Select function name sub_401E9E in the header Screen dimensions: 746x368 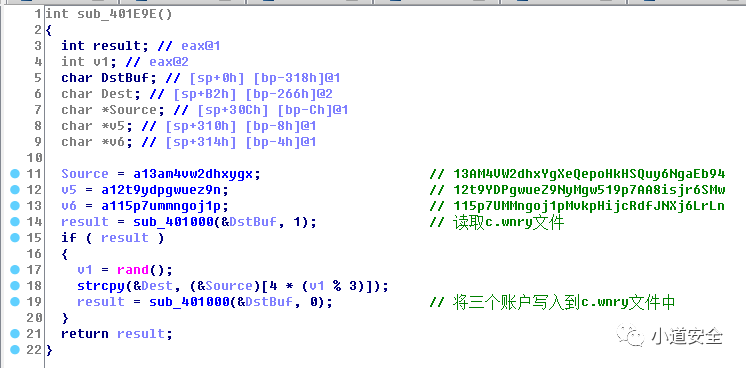[x=117, y=14]
